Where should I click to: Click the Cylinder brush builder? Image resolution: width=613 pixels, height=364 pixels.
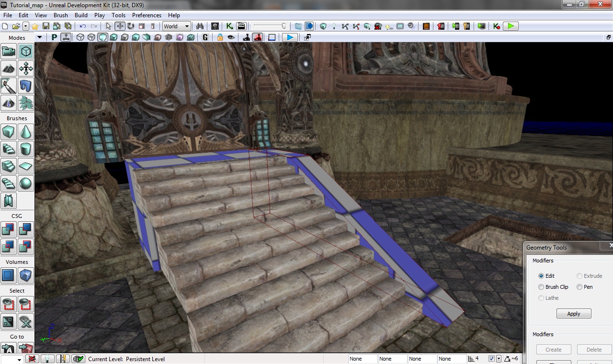coord(26,148)
